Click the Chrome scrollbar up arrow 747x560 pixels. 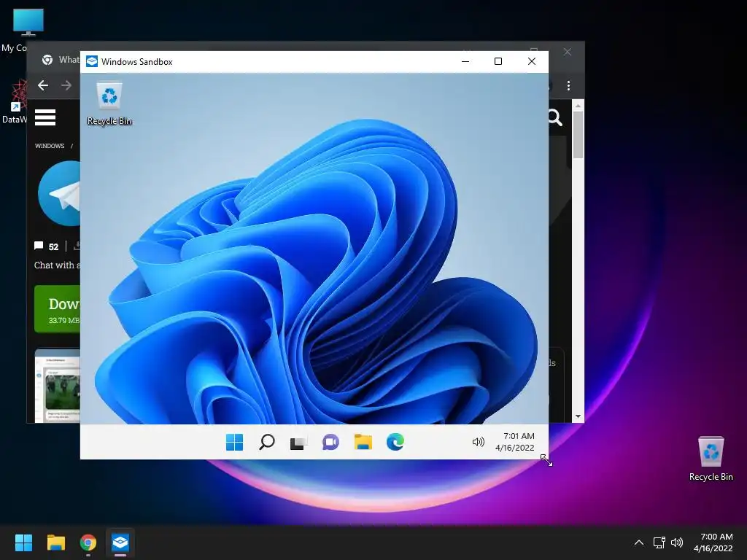pyautogui.click(x=578, y=105)
